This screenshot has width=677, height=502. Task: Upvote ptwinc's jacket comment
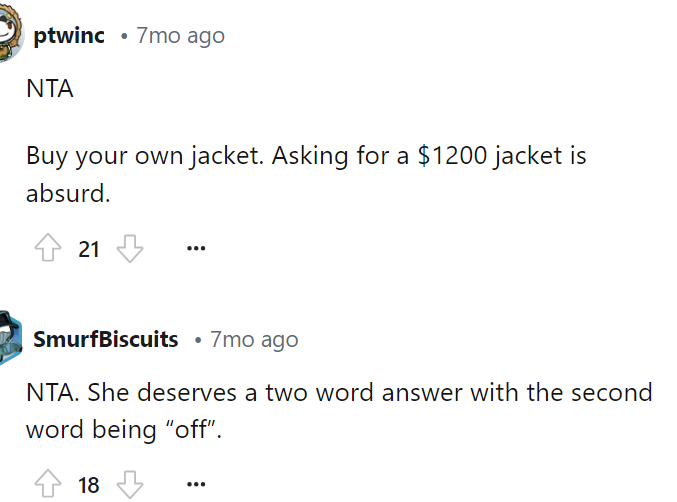48,249
